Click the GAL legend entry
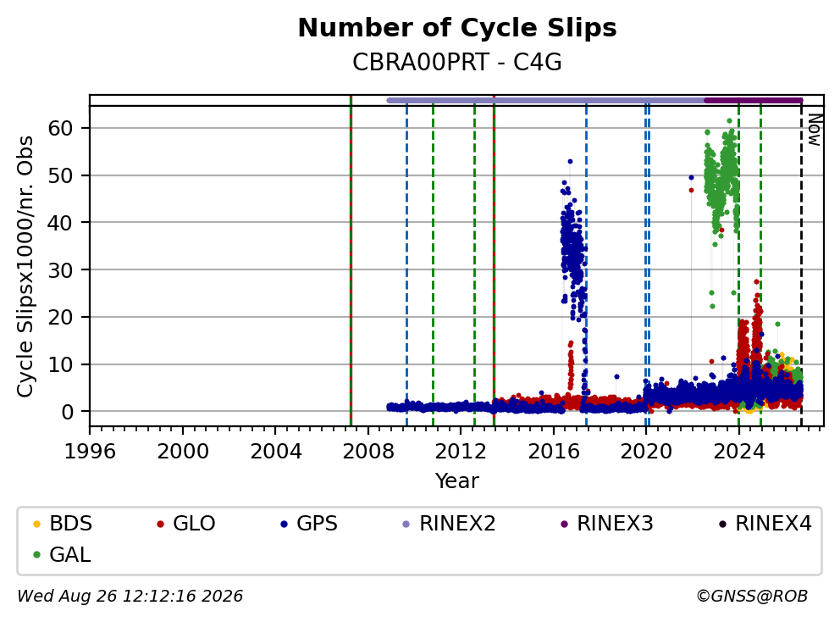The height and width of the screenshot is (622, 840). [62, 554]
